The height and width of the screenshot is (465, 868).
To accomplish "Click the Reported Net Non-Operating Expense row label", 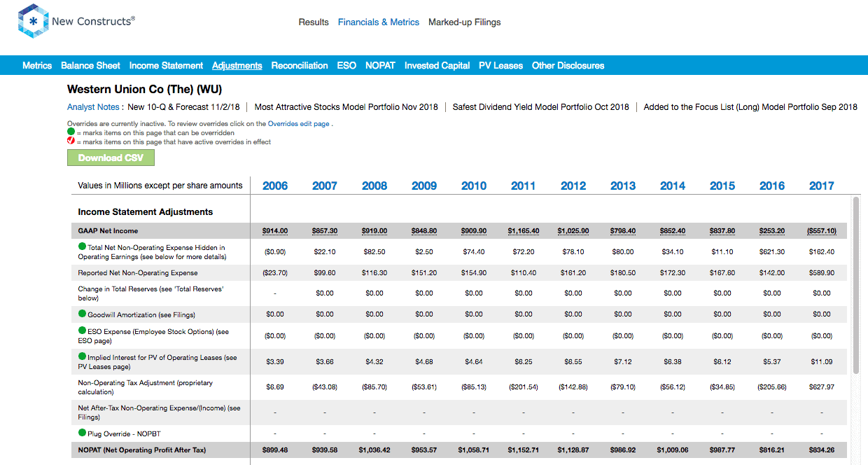I will coord(138,272).
